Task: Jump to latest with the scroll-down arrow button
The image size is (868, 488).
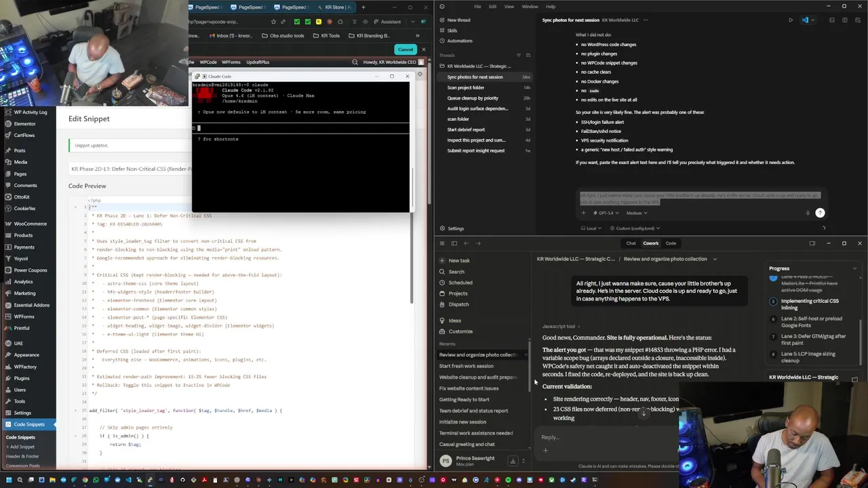Action: [x=642, y=412]
